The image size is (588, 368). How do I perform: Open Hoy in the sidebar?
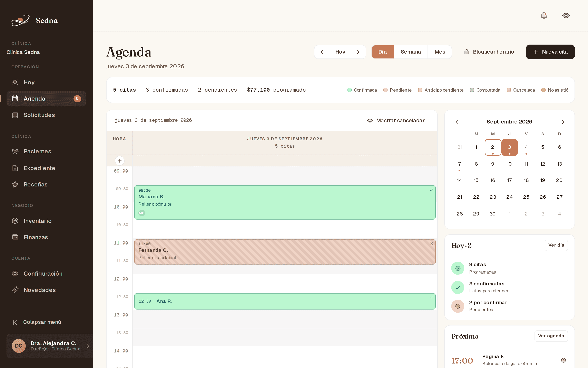pyautogui.click(x=46, y=82)
